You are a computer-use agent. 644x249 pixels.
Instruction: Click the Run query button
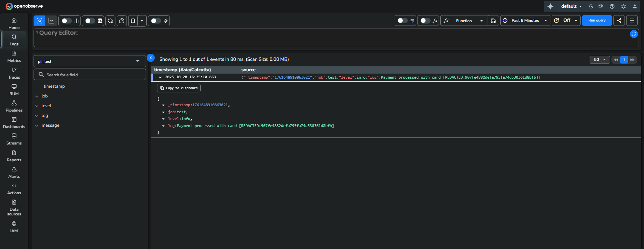597,20
